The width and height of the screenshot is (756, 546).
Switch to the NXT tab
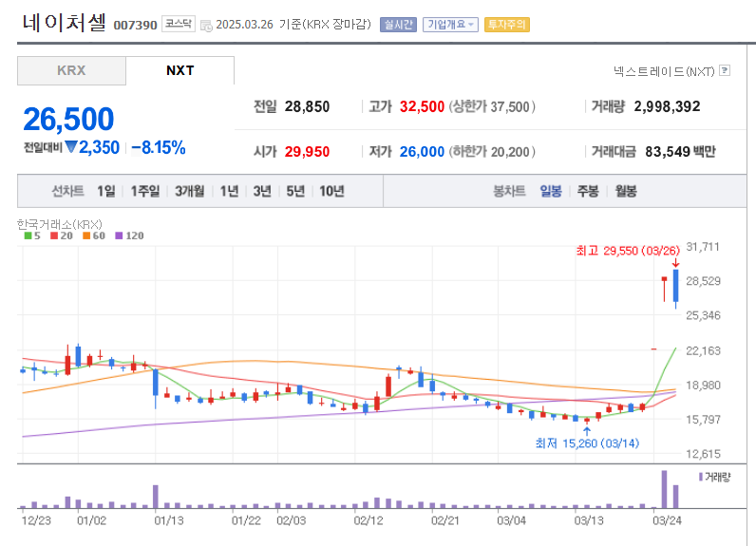[x=180, y=70]
